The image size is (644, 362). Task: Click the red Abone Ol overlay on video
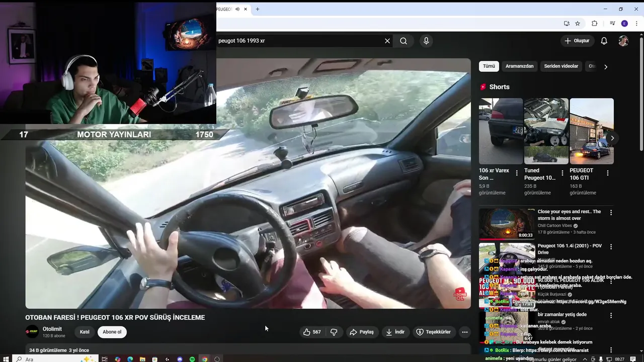[x=460, y=294]
